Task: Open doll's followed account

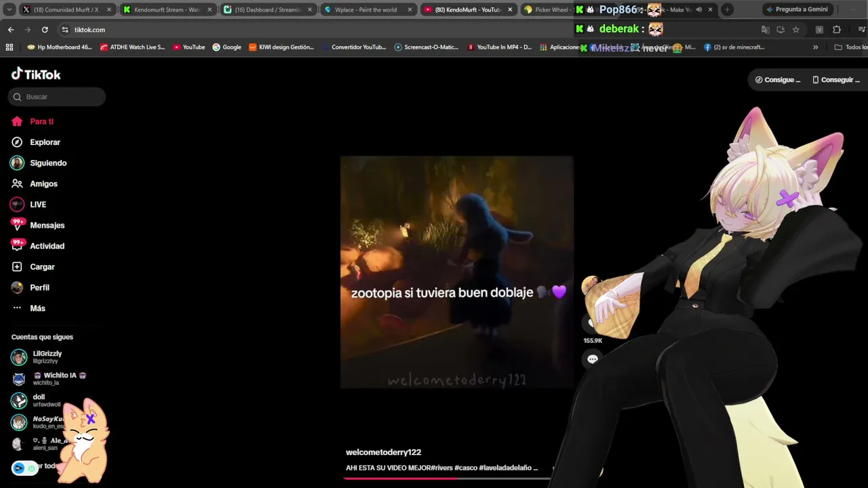Action: (x=47, y=400)
